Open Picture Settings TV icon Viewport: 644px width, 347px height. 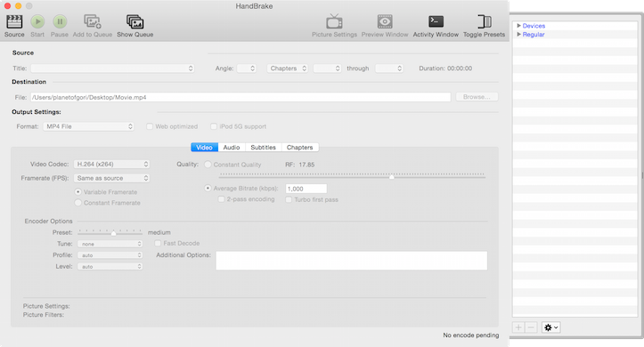tap(334, 21)
